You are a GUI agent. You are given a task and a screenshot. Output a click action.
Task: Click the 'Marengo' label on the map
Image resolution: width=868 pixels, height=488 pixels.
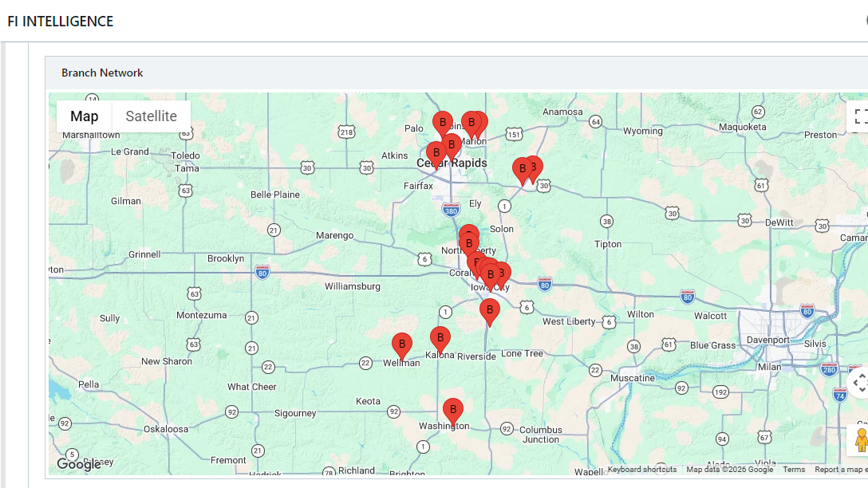coord(334,235)
